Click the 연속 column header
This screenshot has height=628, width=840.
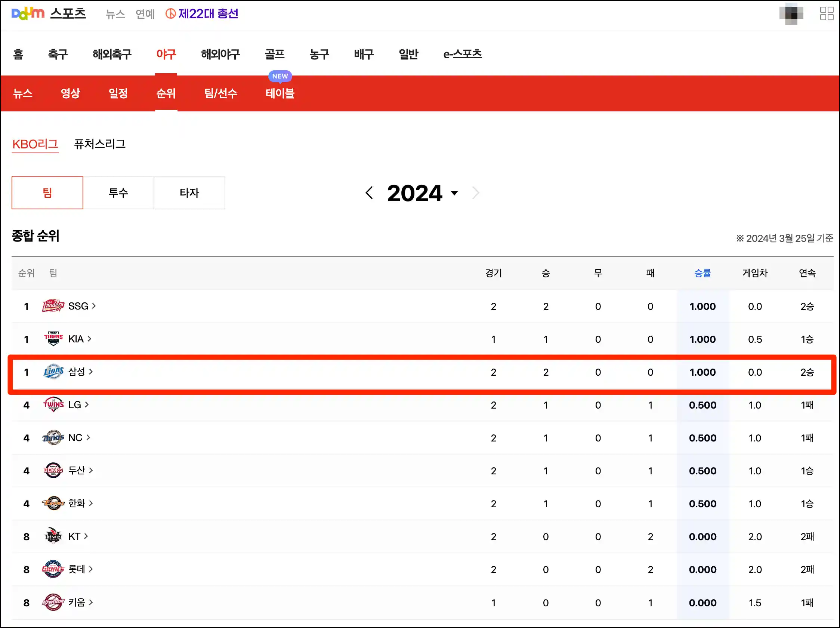(x=807, y=273)
